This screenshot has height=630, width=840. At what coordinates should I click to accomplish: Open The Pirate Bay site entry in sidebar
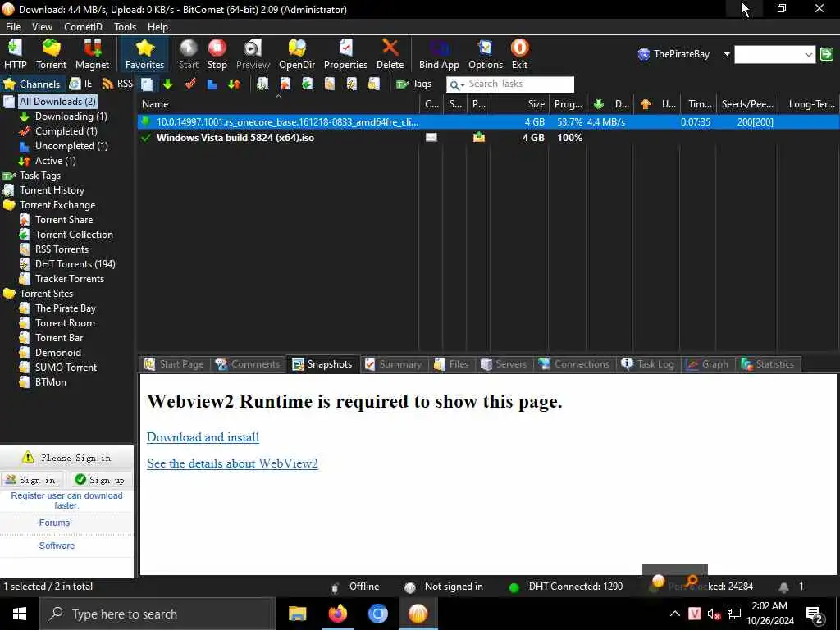(66, 308)
